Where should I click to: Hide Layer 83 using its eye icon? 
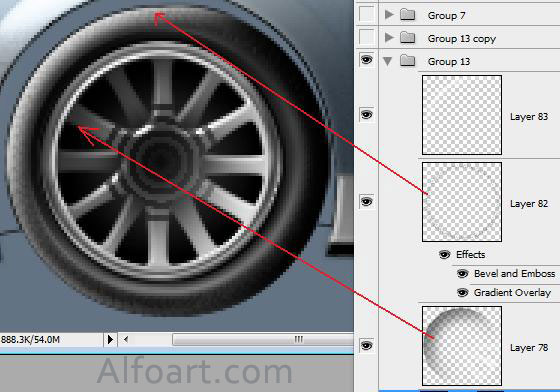pos(366,115)
